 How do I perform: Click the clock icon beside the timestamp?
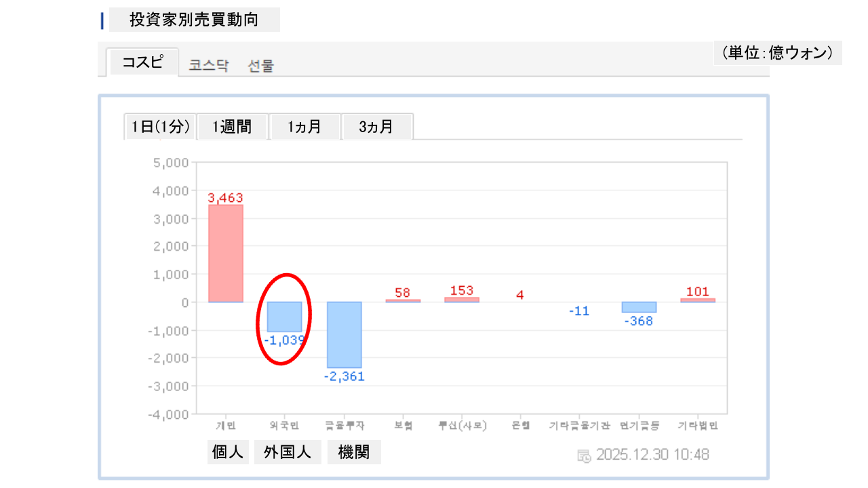[x=584, y=455]
